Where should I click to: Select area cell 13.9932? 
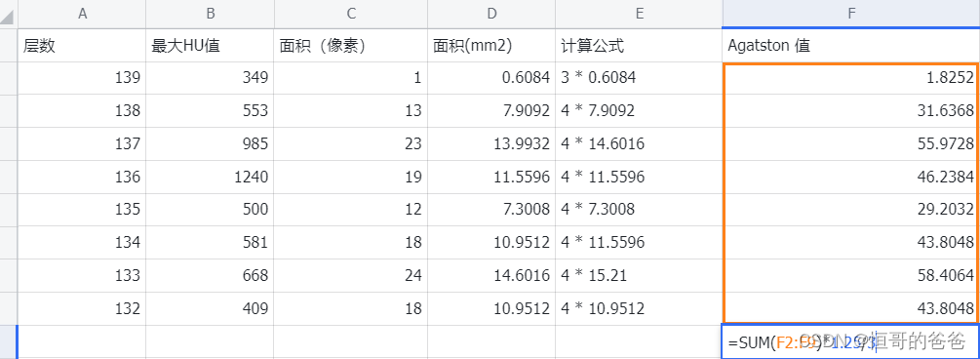point(491,144)
